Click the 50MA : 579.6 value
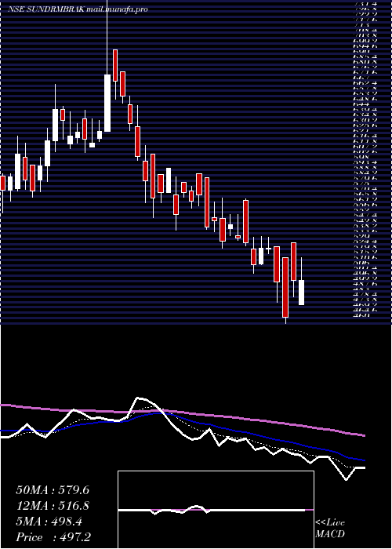 (x=53, y=490)
